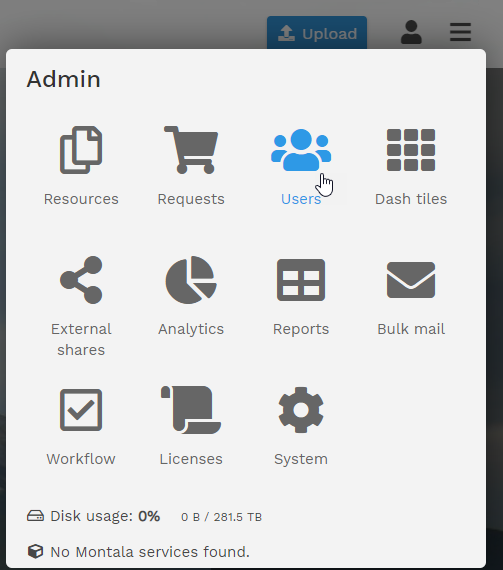Open Dash tiles via the grid icon
Image resolution: width=503 pixels, height=570 pixels.
click(x=411, y=150)
